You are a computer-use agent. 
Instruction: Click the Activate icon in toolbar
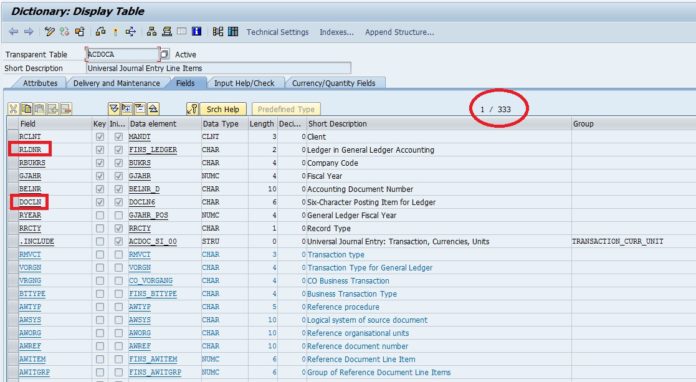coord(115,32)
